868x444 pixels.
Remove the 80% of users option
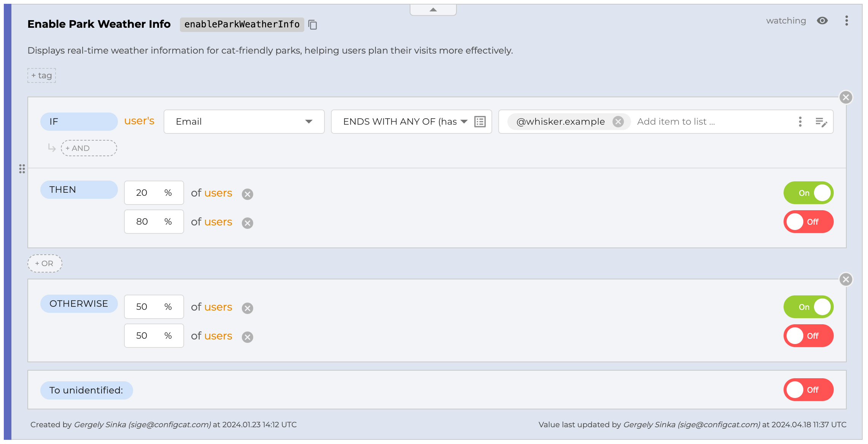pyautogui.click(x=248, y=223)
